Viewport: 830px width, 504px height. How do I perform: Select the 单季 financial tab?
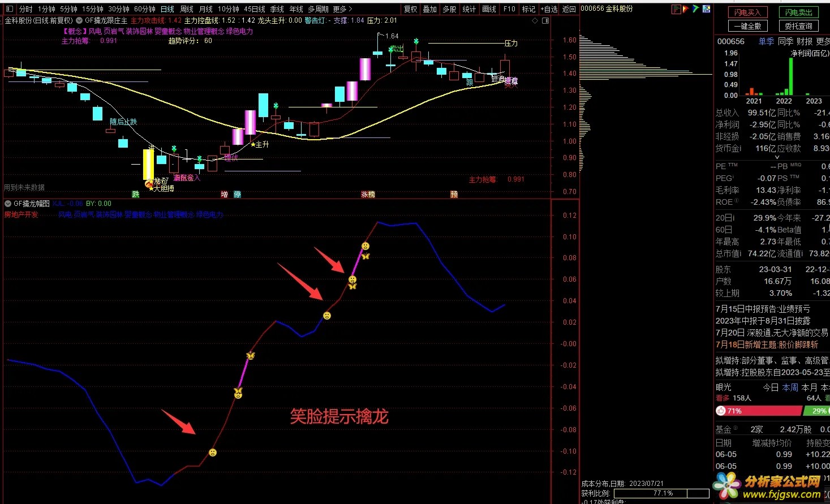(x=766, y=41)
